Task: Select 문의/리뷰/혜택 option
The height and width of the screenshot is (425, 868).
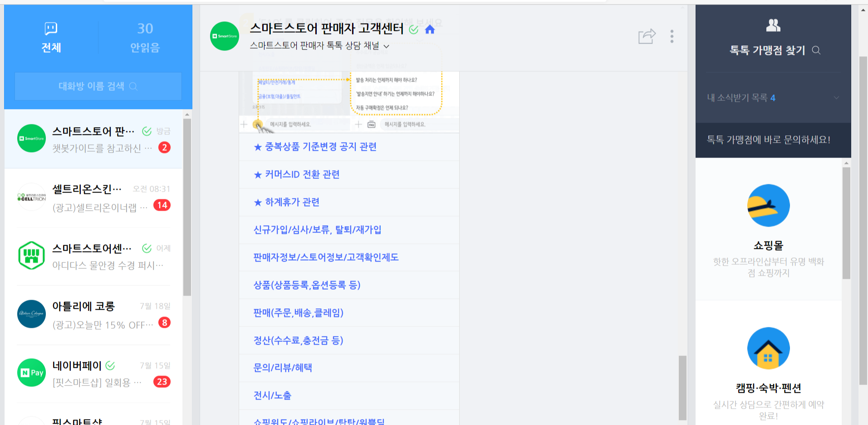Action: click(283, 368)
